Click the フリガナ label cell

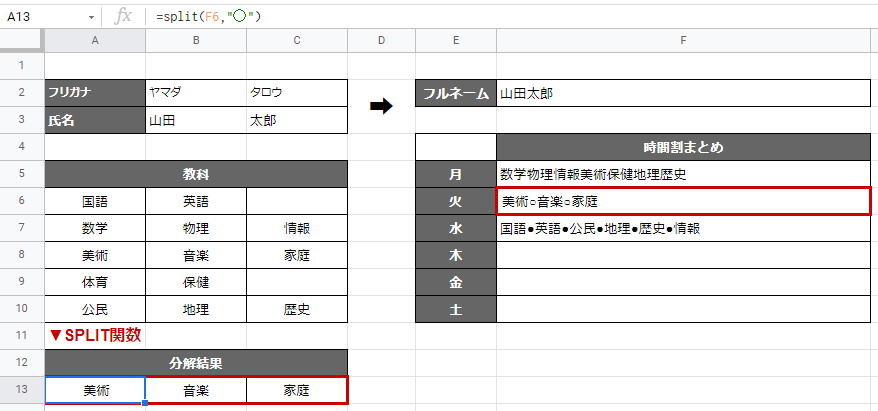click(x=95, y=93)
